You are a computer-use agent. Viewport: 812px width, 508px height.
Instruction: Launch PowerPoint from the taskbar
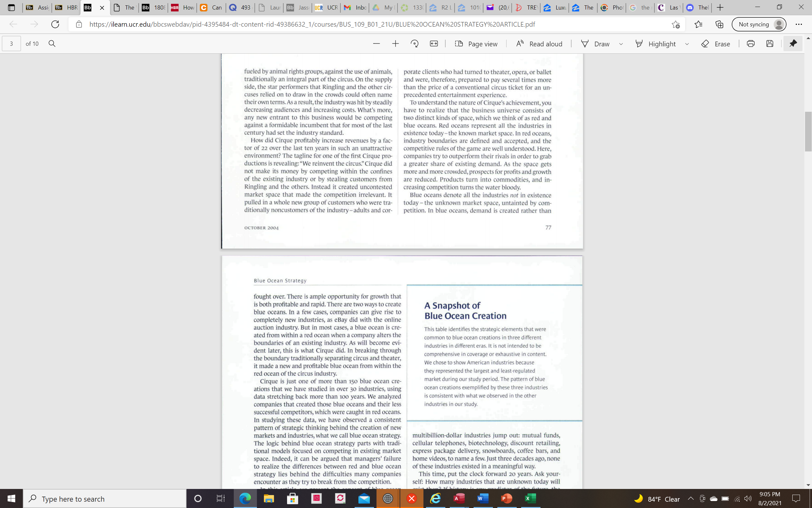coord(506,498)
